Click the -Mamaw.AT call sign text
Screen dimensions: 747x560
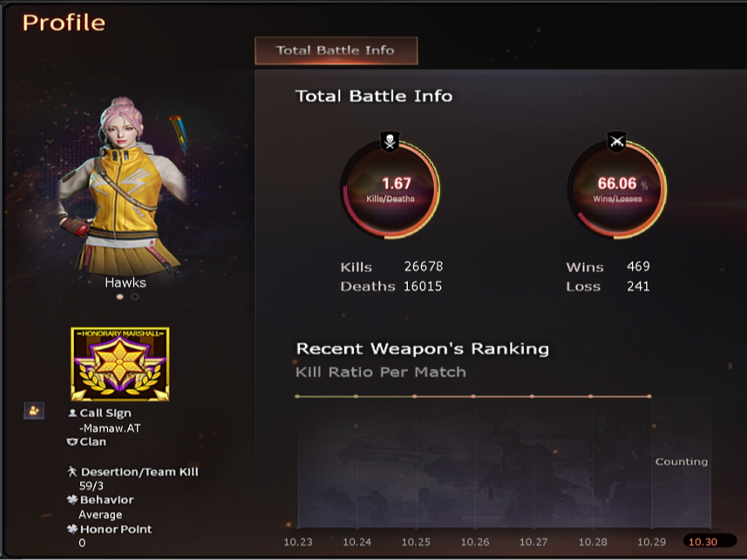click(x=110, y=428)
